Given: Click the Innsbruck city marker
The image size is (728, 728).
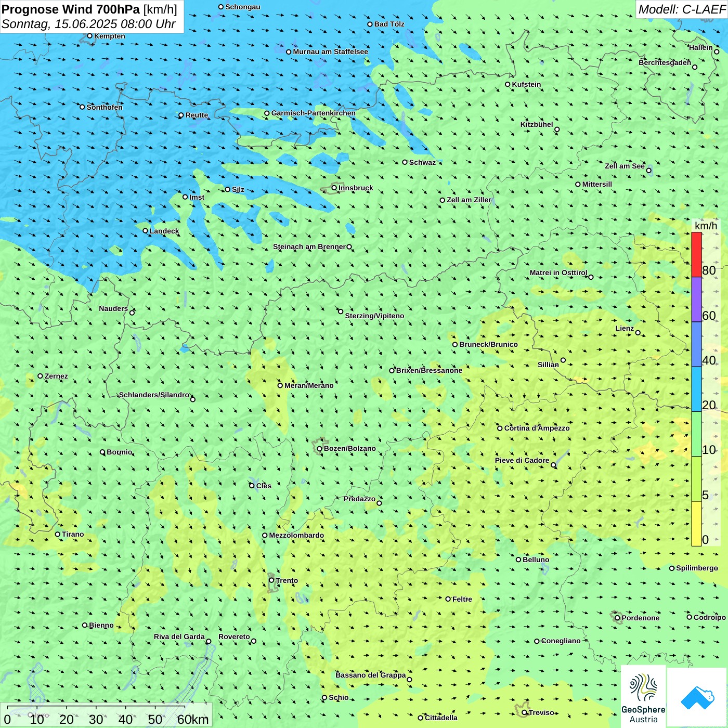Looking at the screenshot, I should (x=334, y=188).
